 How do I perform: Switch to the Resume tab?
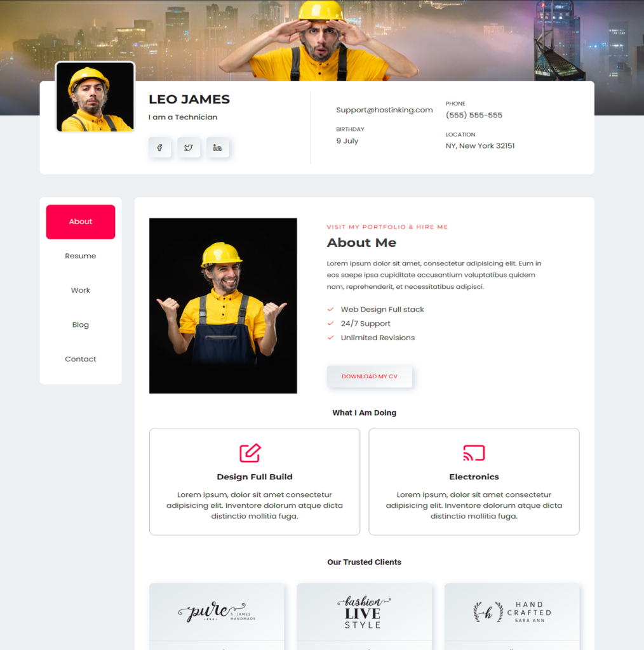click(81, 256)
